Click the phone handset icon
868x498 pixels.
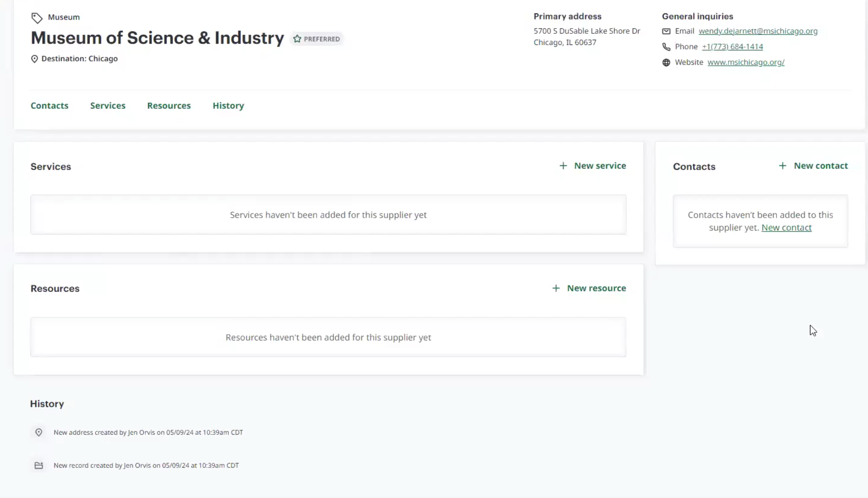pyautogui.click(x=666, y=47)
